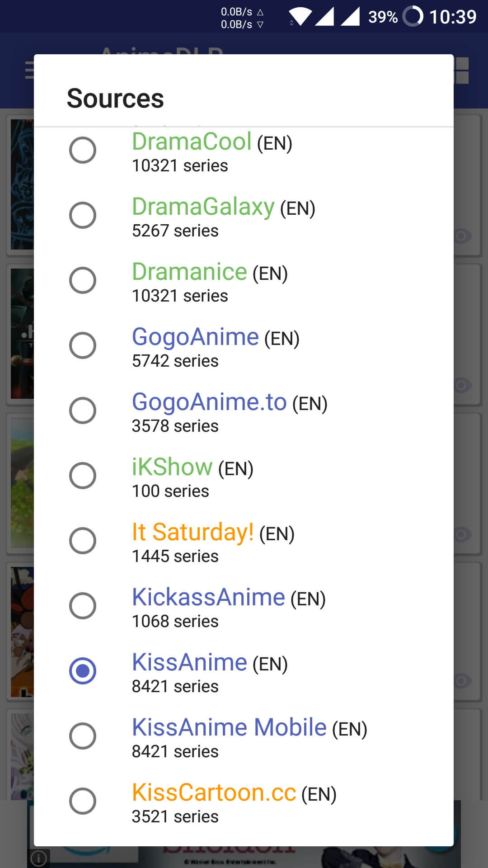The width and height of the screenshot is (488, 868).
Task: Select the iKShow radio button
Action: point(82,476)
